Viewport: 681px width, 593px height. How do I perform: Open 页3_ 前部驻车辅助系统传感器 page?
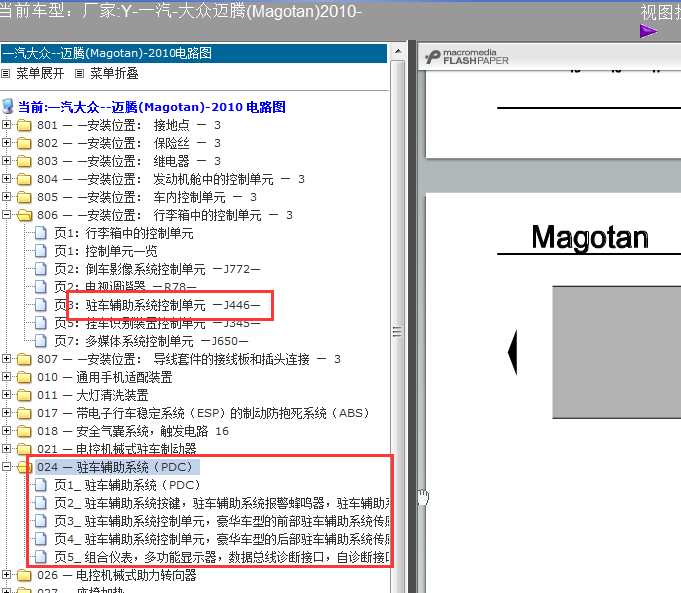click(221, 521)
